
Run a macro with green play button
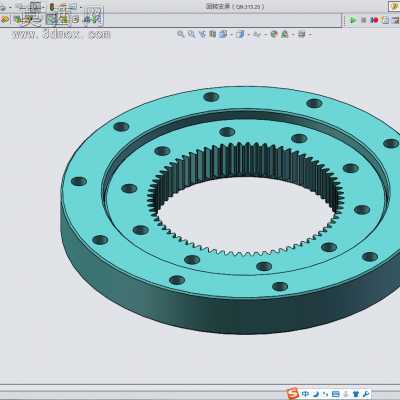[x=353, y=20]
